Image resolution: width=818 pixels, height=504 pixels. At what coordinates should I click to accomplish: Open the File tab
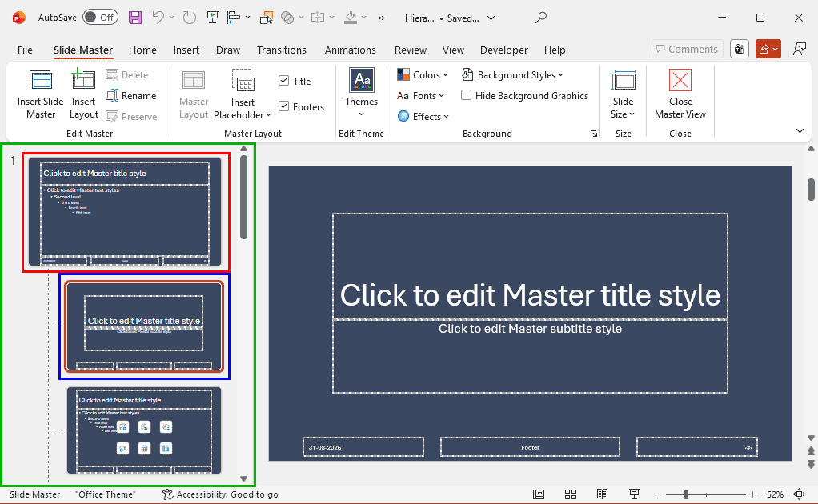point(25,50)
